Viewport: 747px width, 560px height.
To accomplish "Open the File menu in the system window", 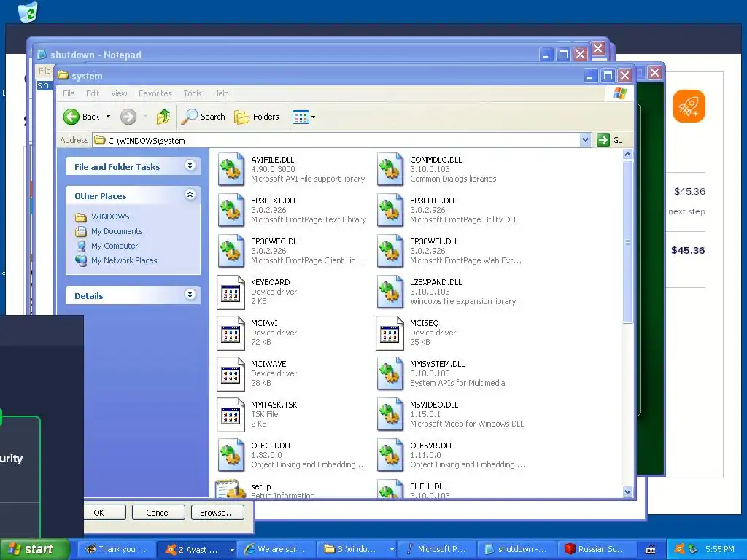I will [x=69, y=93].
